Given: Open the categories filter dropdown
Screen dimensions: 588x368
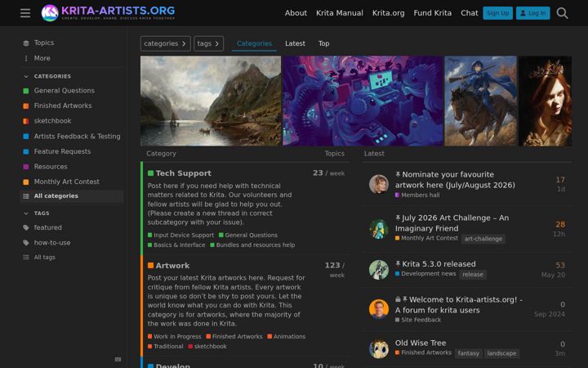Looking at the screenshot, I should tap(165, 43).
